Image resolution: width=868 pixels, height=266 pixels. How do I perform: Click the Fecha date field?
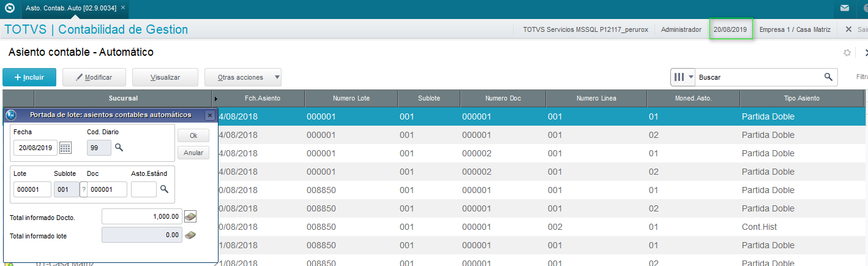coord(36,148)
